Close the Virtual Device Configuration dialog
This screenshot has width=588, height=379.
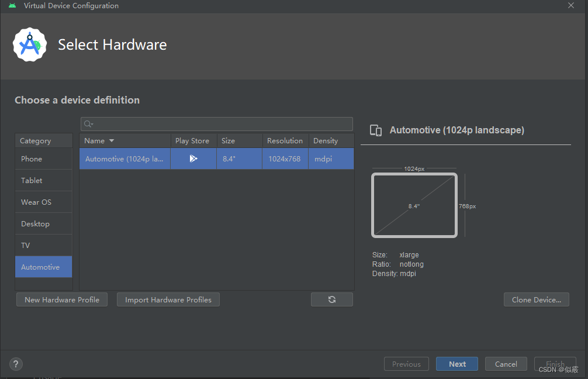click(x=570, y=5)
